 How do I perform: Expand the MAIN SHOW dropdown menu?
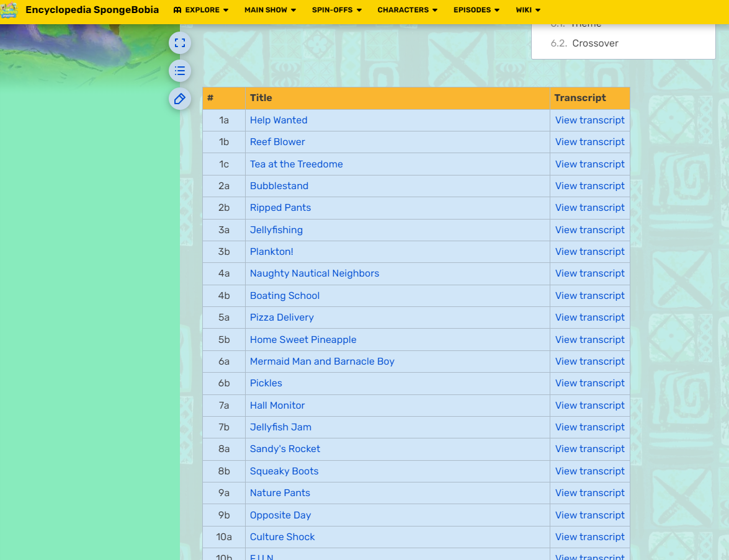(270, 10)
